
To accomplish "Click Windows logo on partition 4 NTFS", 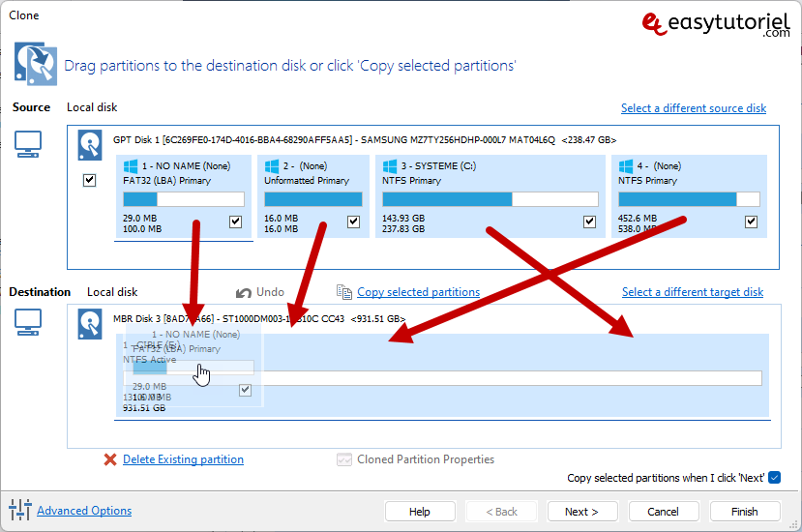I will pyautogui.click(x=626, y=165).
